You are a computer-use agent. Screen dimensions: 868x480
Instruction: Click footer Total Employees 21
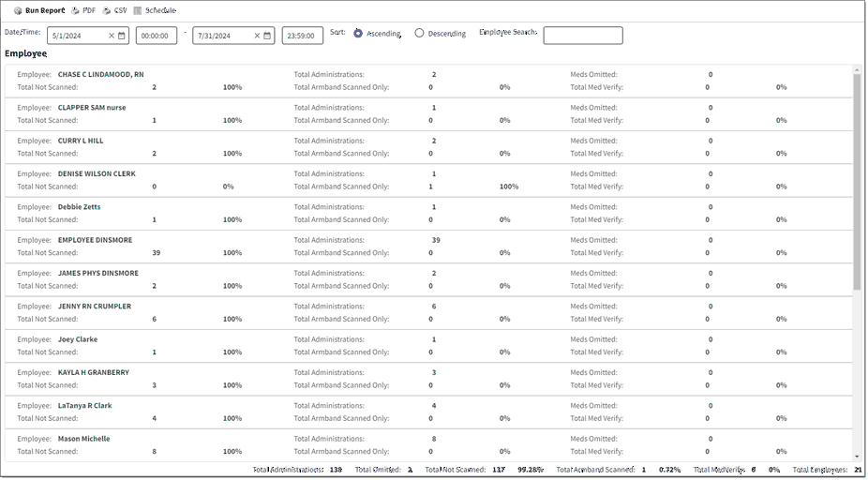coord(858,470)
